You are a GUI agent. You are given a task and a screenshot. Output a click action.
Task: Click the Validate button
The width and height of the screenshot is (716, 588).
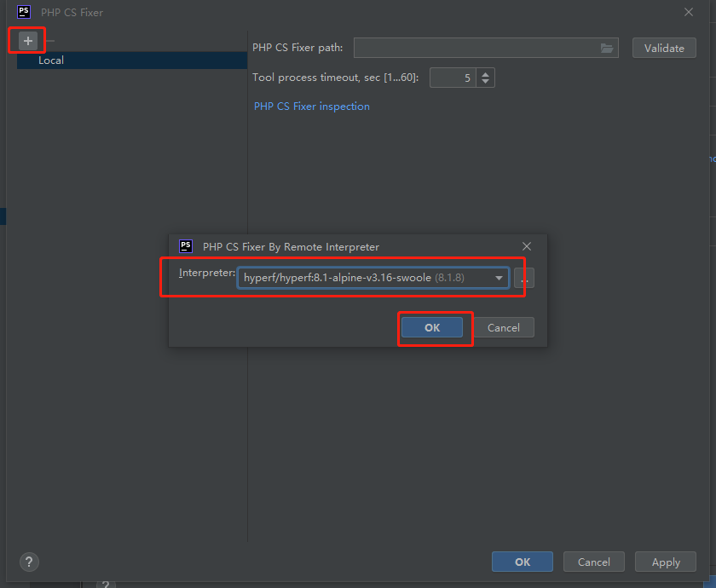pos(664,48)
